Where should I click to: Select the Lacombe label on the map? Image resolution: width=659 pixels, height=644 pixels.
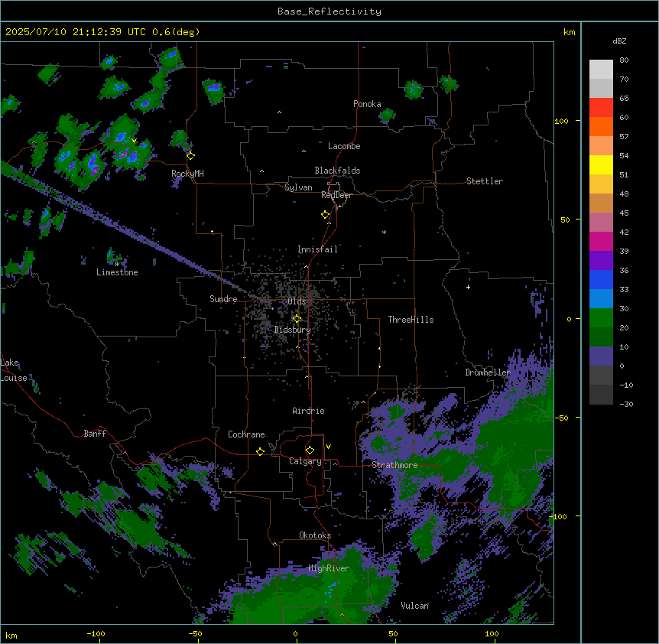pyautogui.click(x=344, y=146)
